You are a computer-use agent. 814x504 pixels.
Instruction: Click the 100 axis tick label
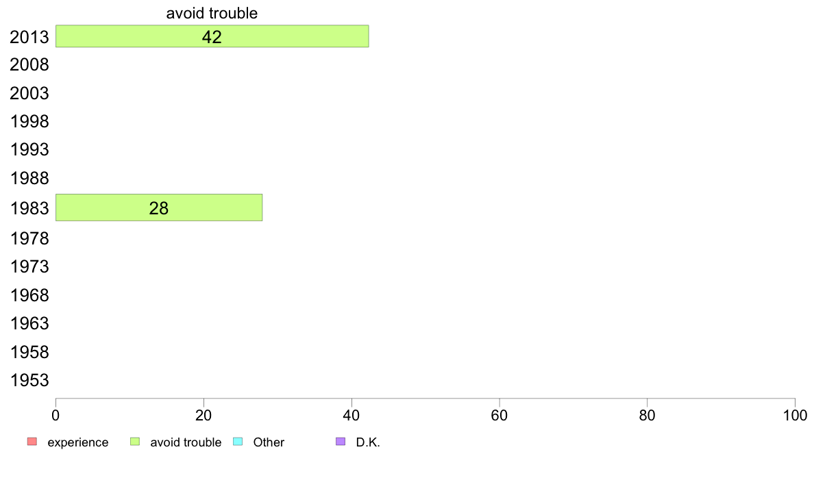coord(795,415)
